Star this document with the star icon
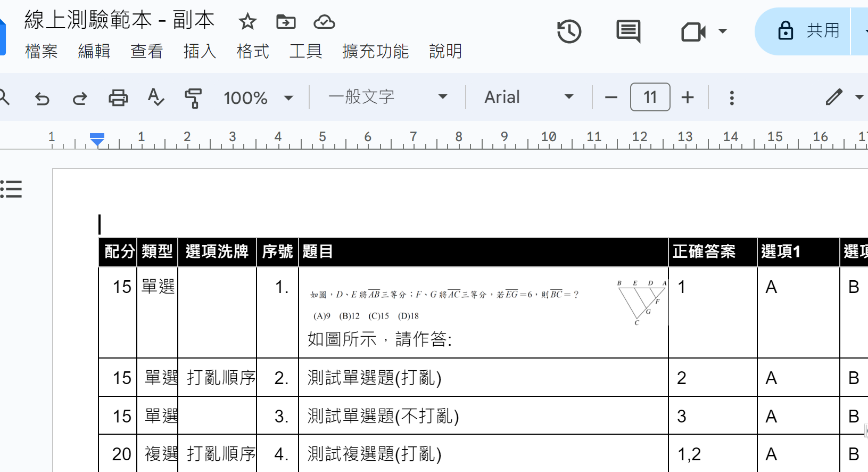The width and height of the screenshot is (868, 472). pos(247,22)
